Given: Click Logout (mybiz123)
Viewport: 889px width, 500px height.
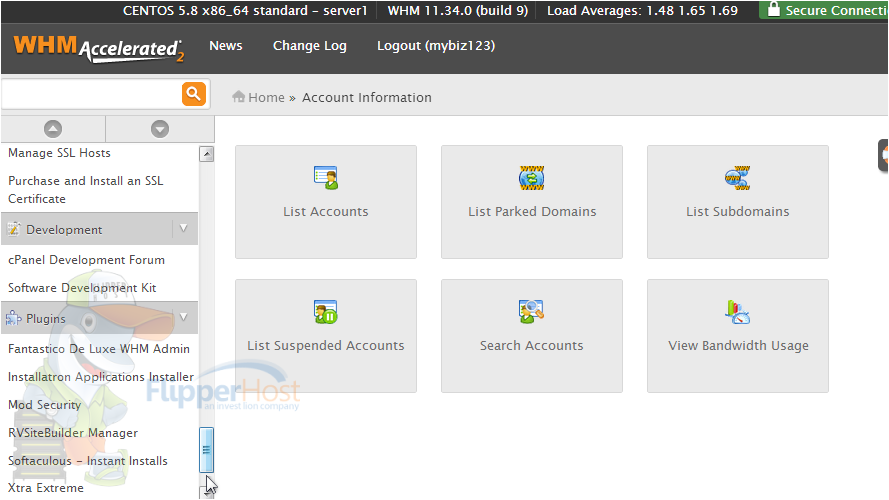Looking at the screenshot, I should point(436,46).
